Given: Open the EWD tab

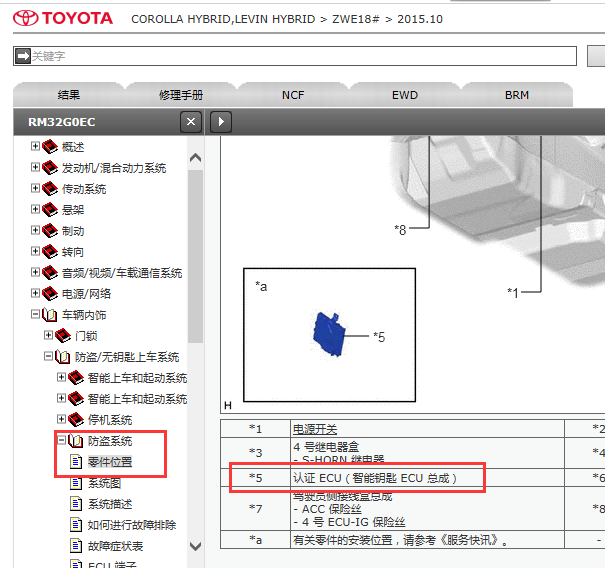Looking at the screenshot, I should [x=405, y=95].
